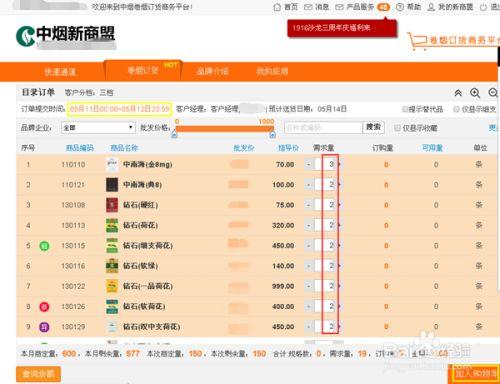Click product name 钻石(软绿)
The image size is (500, 384).
(140, 266)
